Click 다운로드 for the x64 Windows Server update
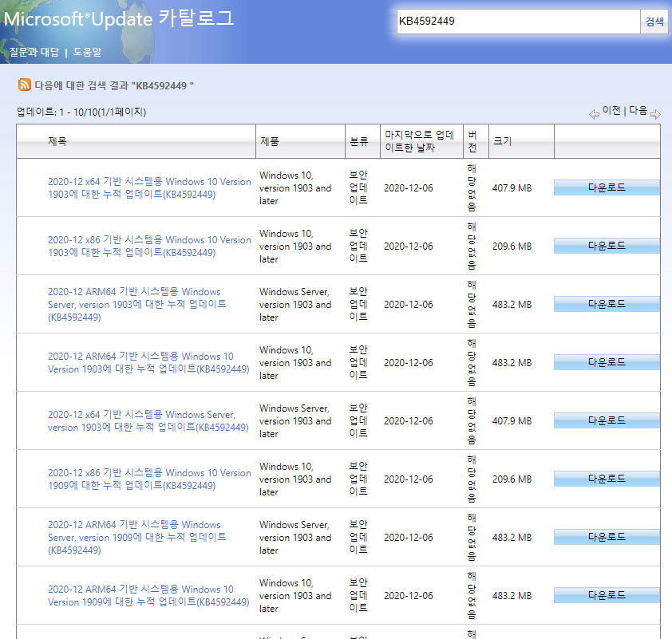Screen dimensions: 672x639 [x=607, y=420]
